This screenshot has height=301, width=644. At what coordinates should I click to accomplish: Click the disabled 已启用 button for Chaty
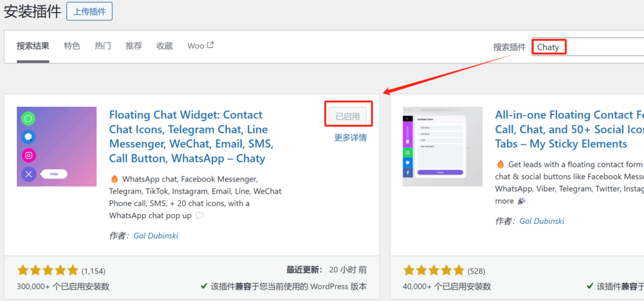(x=347, y=117)
